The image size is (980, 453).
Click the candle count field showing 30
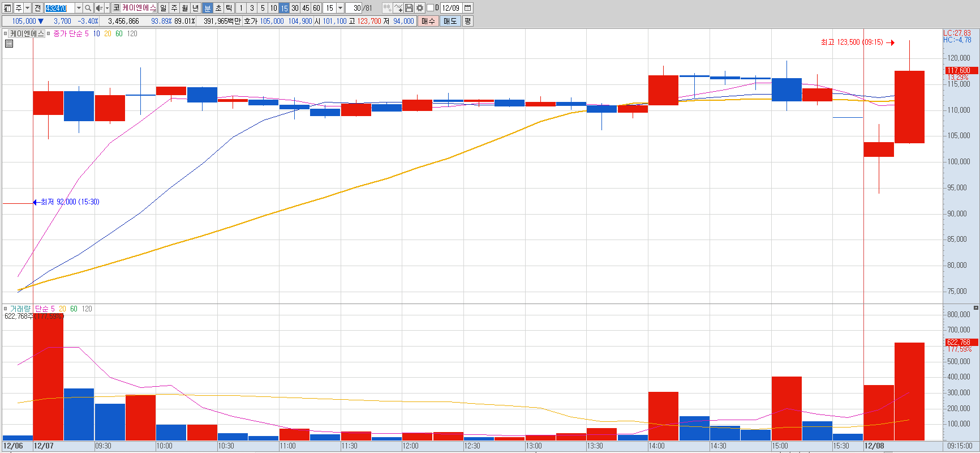(x=354, y=8)
